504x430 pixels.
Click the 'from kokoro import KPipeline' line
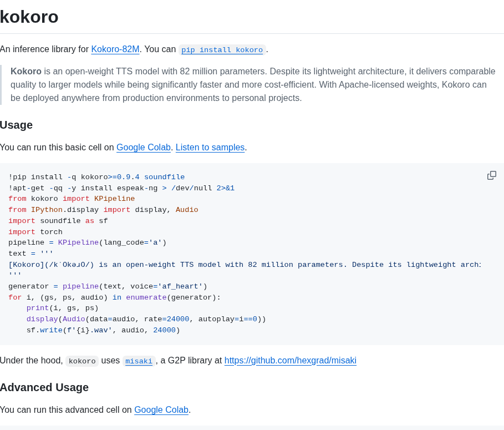click(x=72, y=199)
